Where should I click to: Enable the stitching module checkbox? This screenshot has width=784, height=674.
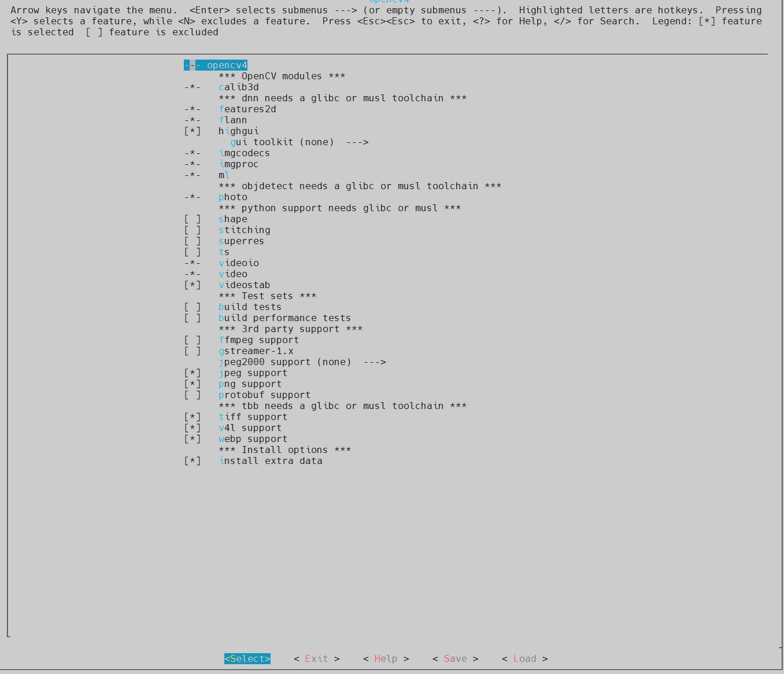click(193, 230)
